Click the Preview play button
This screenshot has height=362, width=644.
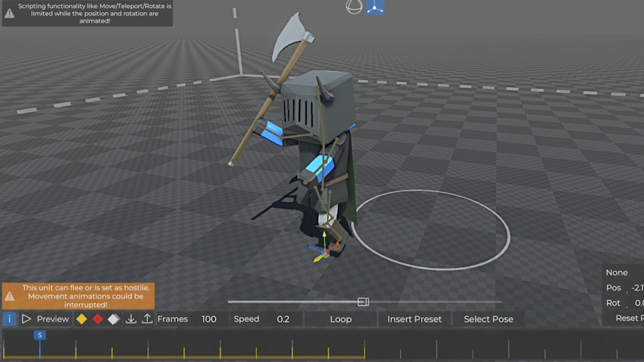coord(45,319)
